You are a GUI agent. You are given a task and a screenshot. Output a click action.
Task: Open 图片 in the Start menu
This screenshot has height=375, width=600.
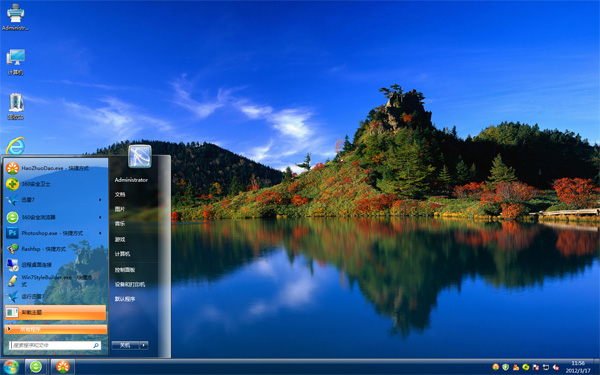120,209
